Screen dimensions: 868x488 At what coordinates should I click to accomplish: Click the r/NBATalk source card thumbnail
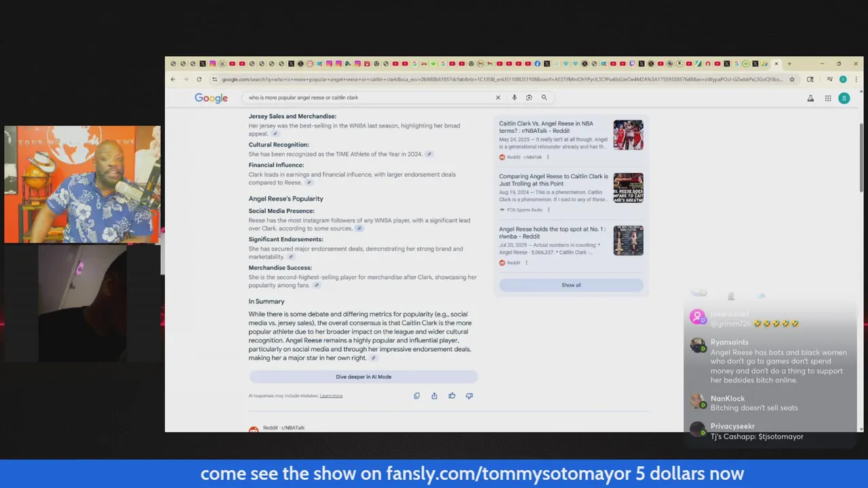tap(628, 135)
